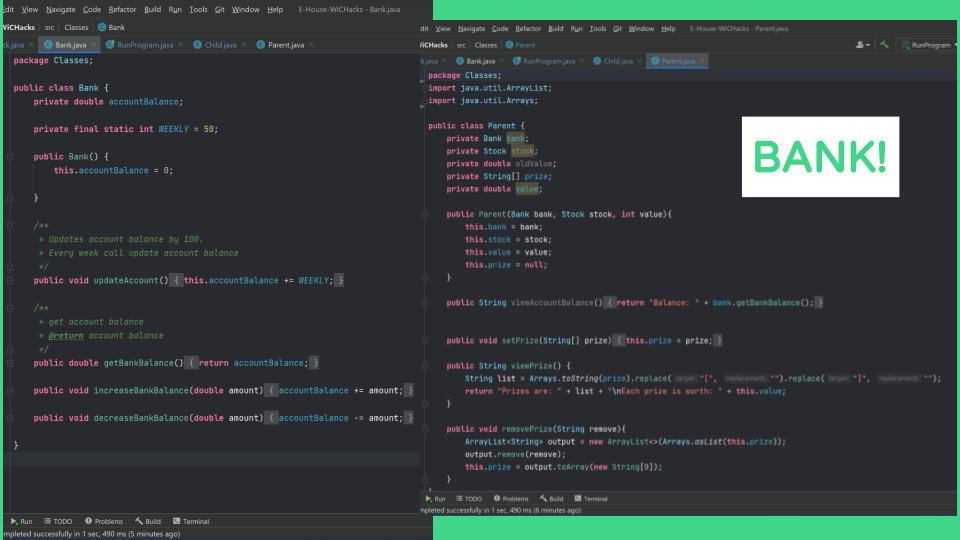Screen dimensions: 960x540
Task: Expand folded body of getBankBalance() method
Action: [x=191, y=363]
